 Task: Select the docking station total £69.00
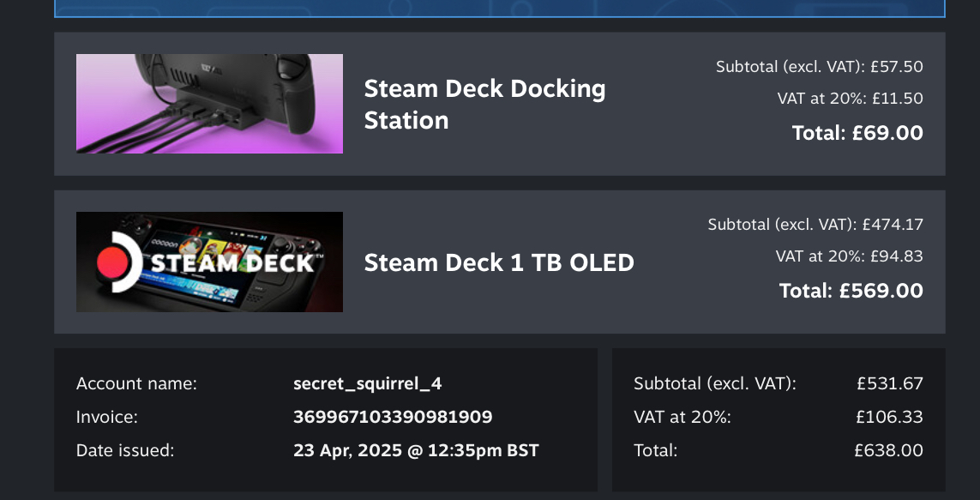857,133
